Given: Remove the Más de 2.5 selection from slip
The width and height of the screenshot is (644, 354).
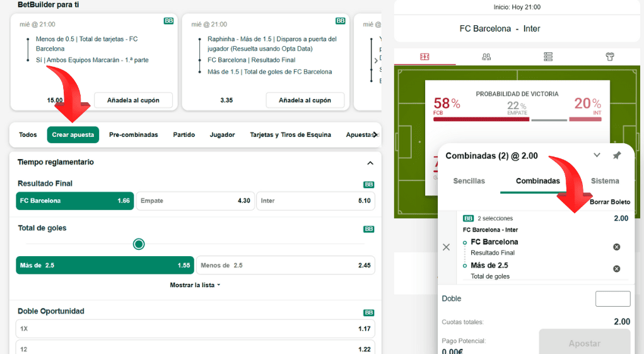Looking at the screenshot, I should 616,269.
